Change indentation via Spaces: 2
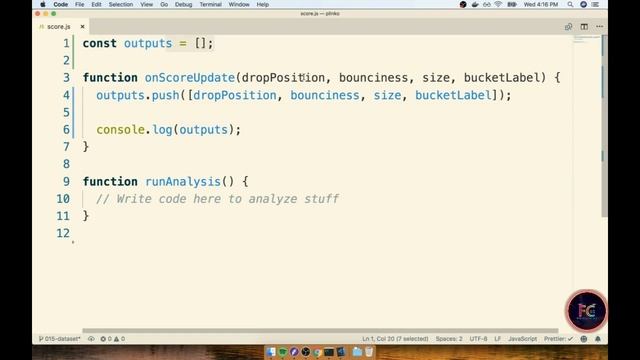640x360 pixels. [449, 339]
